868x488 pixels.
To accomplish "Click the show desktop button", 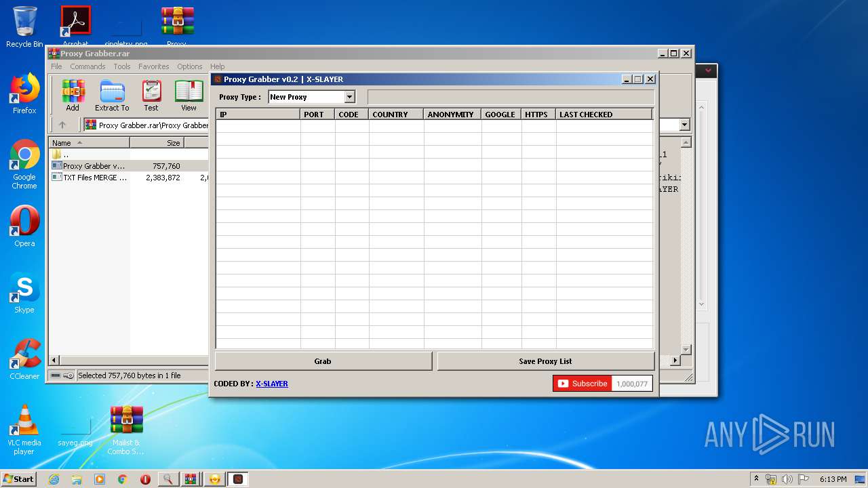I will 861,479.
